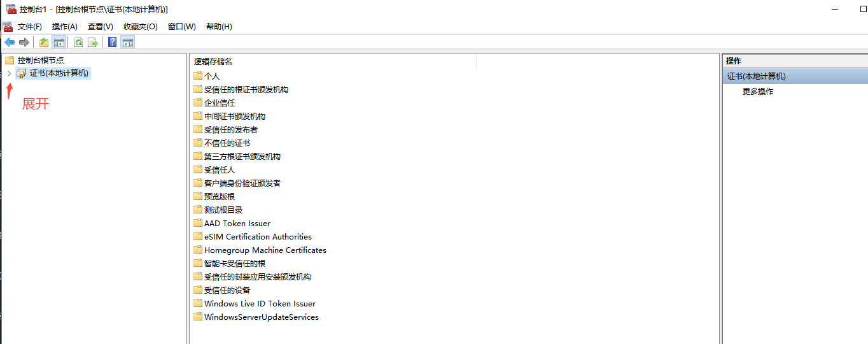Viewport: 868px width, 344px height.
Task: Click the MMC system icon in the menu bar
Action: [8, 27]
